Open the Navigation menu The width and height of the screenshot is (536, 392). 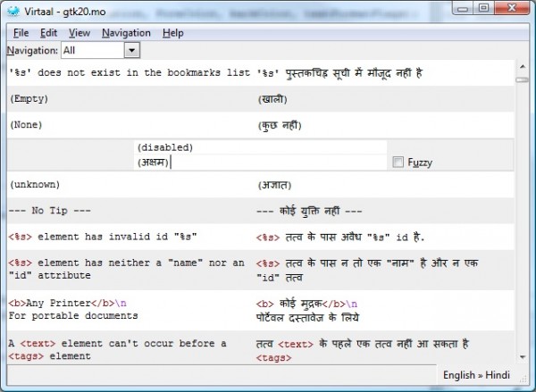pos(126,33)
